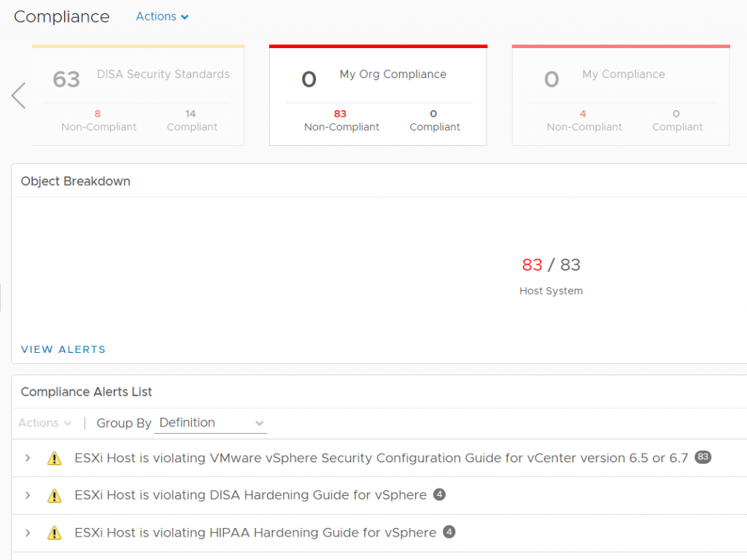Click the VIEW ALERTS link

(63, 349)
